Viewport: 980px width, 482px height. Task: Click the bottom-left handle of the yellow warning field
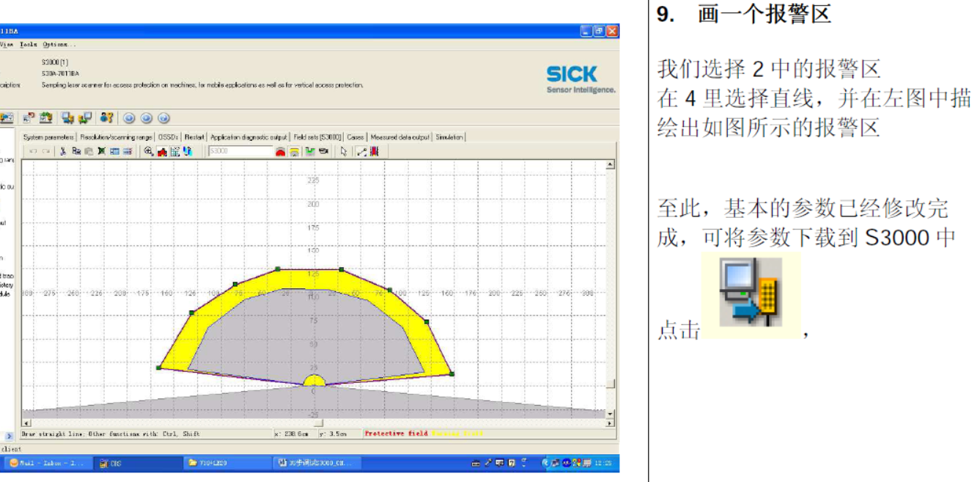point(158,368)
